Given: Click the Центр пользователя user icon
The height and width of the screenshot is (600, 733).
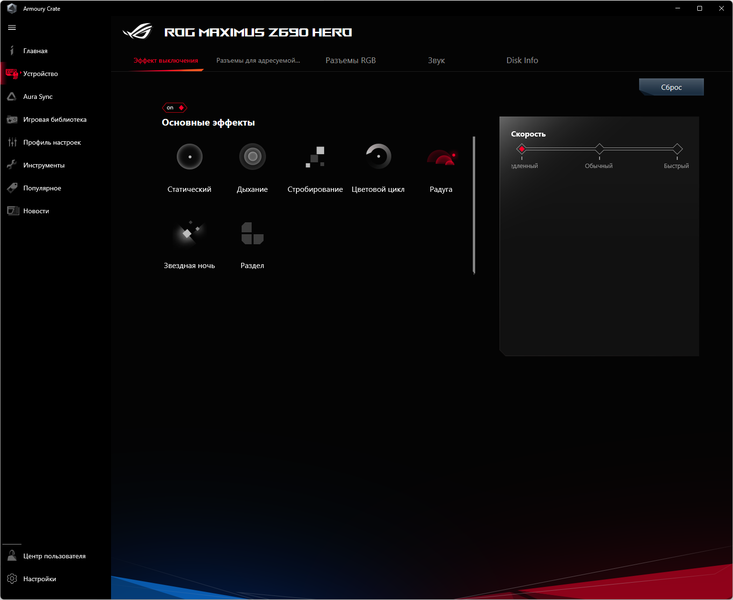Looking at the screenshot, I should point(12,556).
